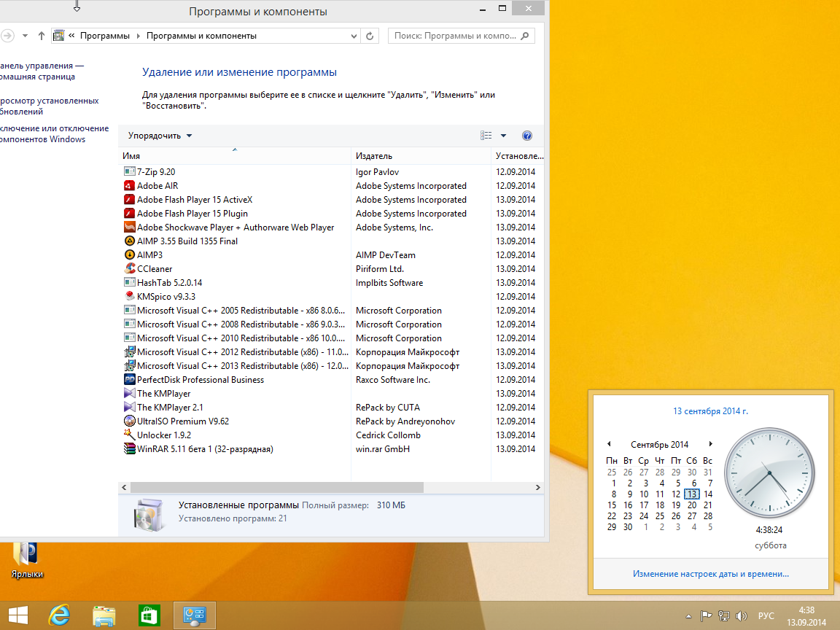
Task: Sort by Установлено date column header
Action: point(518,156)
